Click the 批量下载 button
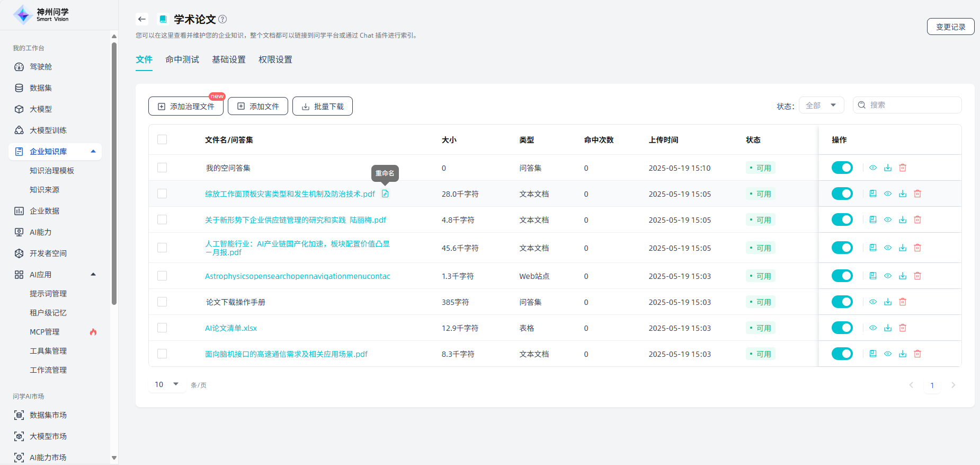 323,106
